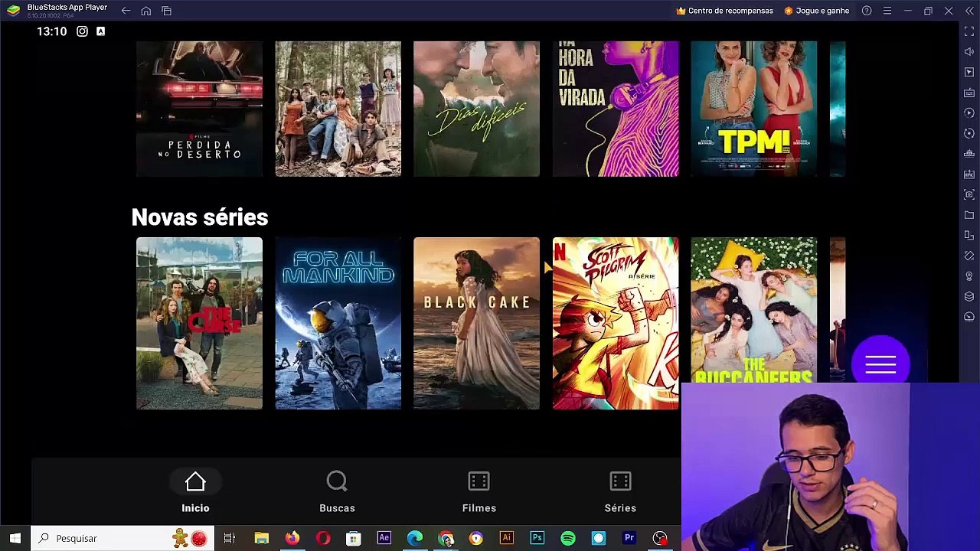Open File Explorer from taskbar
The image size is (980, 551).
261,538
